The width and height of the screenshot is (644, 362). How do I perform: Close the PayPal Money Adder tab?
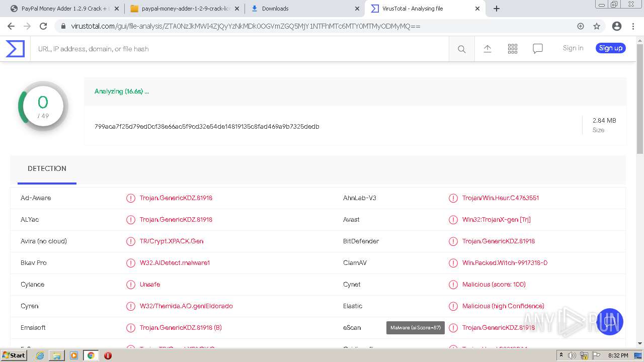[x=117, y=9]
